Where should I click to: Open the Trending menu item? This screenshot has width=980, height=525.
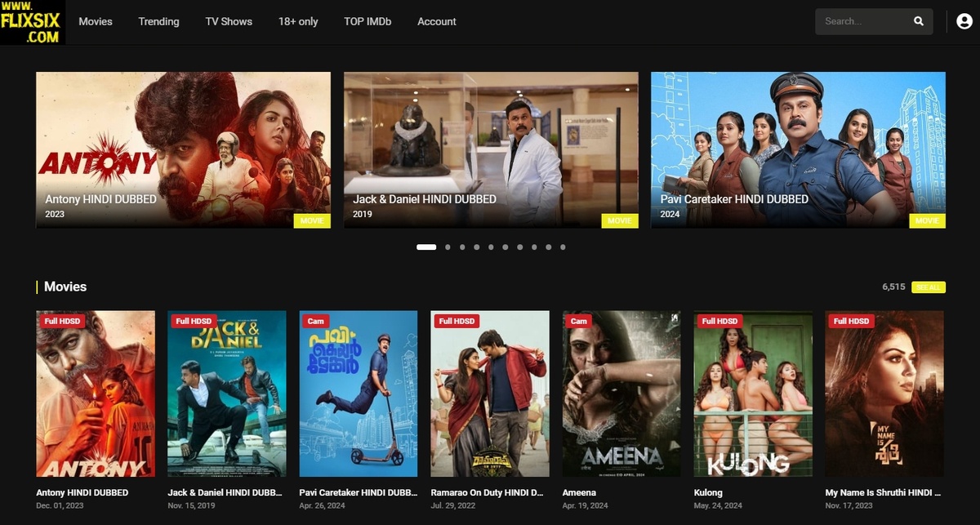pos(158,21)
